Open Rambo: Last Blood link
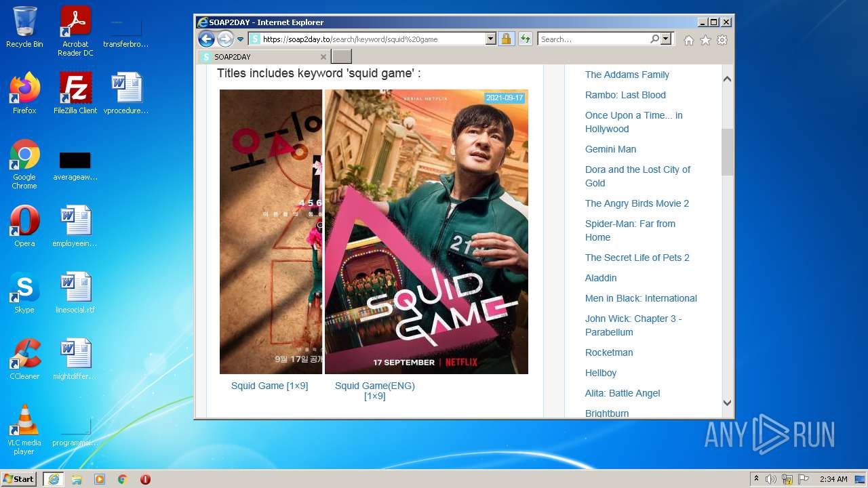 (625, 95)
